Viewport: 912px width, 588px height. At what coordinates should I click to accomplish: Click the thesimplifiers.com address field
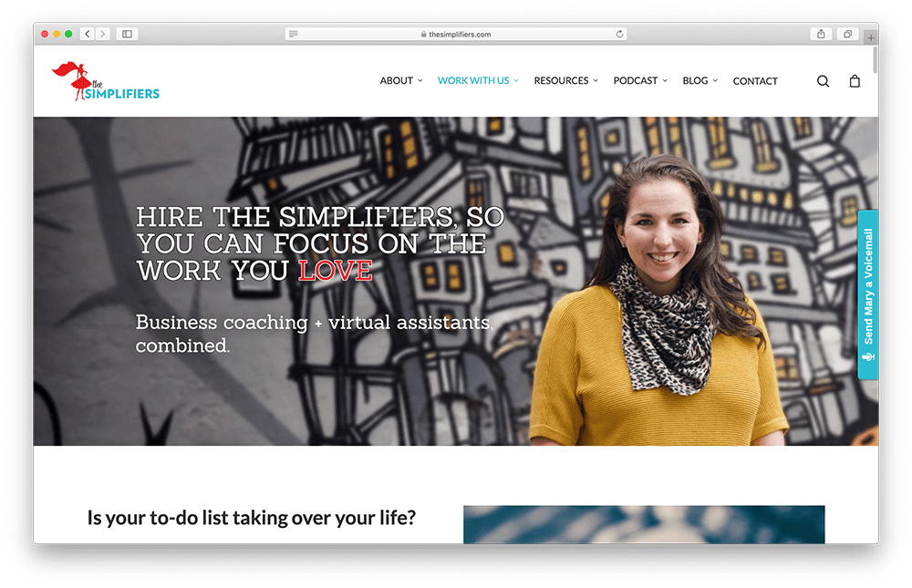pos(455,35)
